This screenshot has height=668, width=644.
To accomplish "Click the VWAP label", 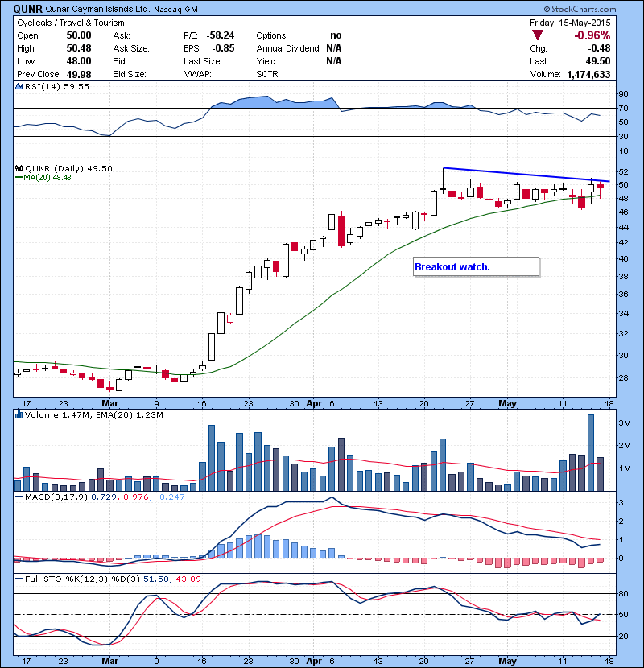I will (198, 74).
